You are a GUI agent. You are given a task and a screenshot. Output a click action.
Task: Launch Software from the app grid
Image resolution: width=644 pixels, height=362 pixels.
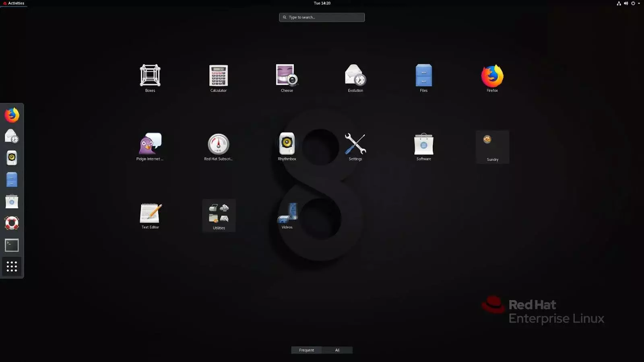(424, 146)
